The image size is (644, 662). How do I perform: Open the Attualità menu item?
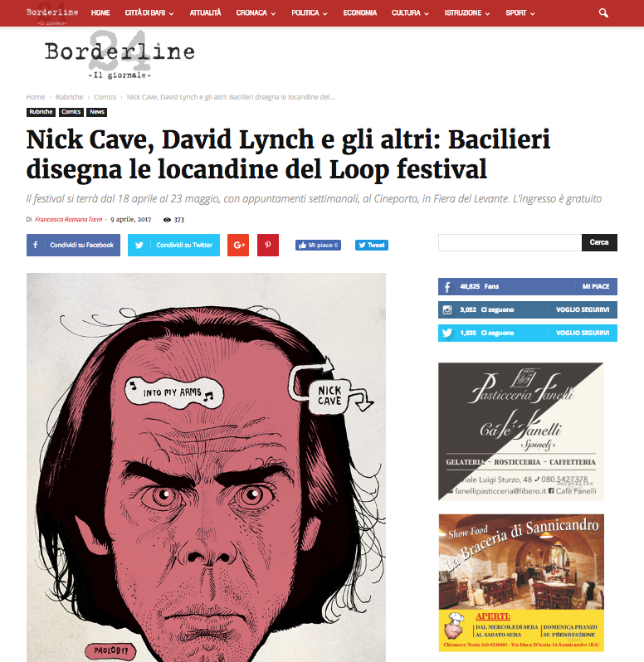coord(205,13)
